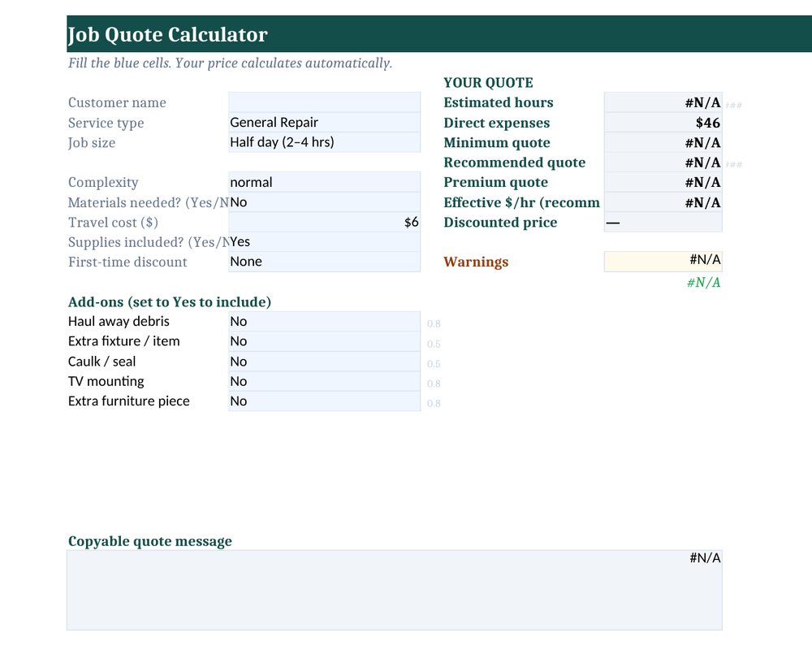Open the Job size cell Half day (2–4 hrs)

(324, 142)
